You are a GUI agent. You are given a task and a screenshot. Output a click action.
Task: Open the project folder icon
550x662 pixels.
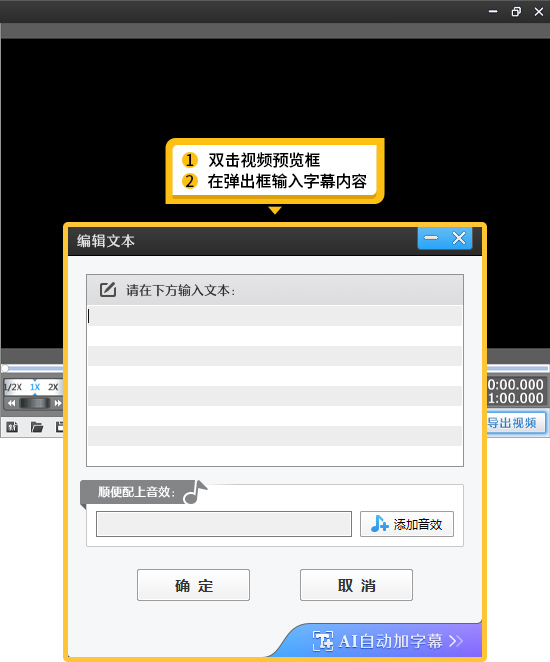(x=37, y=427)
